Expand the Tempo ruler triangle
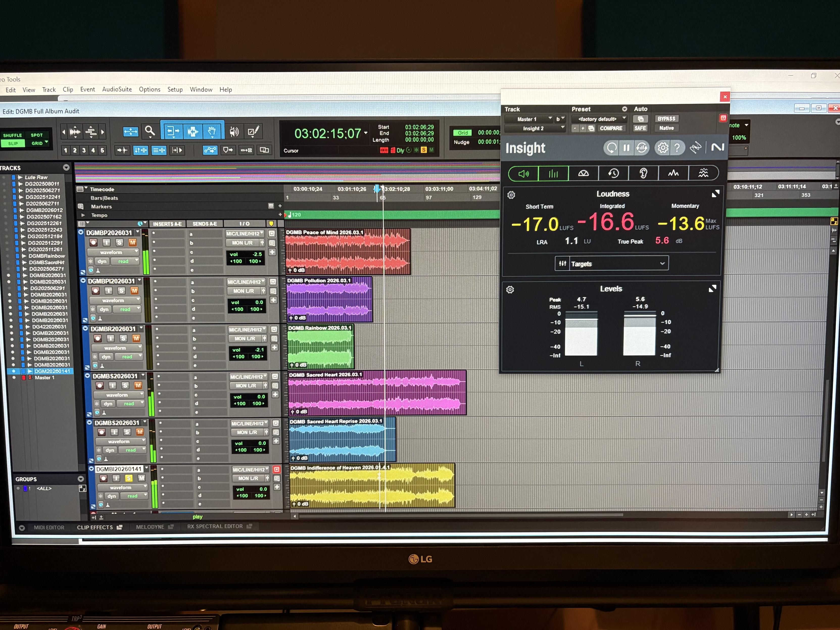Screen dimensions: 840x630 (83, 215)
